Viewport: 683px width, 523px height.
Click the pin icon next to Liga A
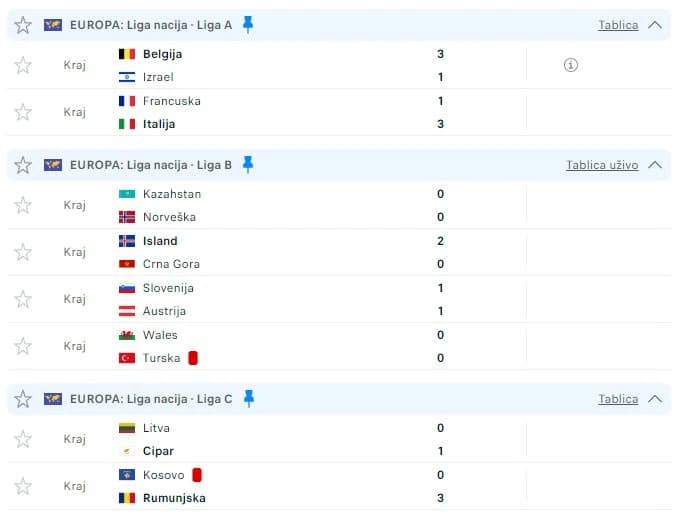pos(248,25)
